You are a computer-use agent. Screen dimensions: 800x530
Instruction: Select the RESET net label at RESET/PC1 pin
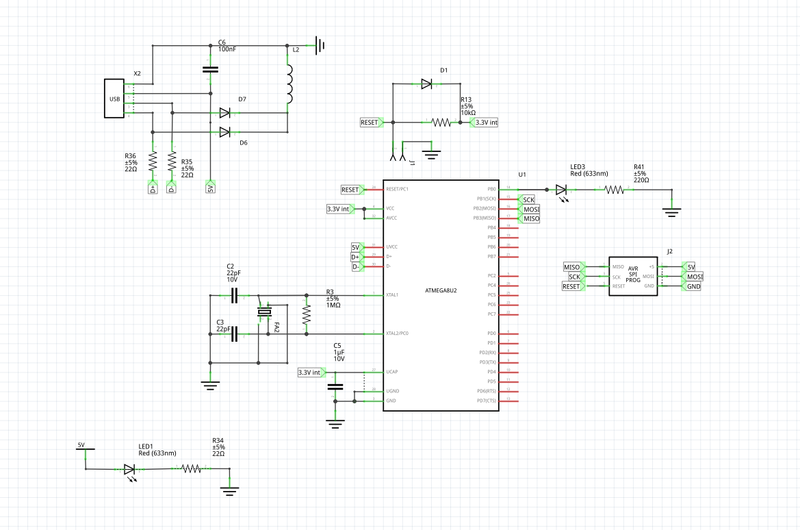pyautogui.click(x=350, y=189)
